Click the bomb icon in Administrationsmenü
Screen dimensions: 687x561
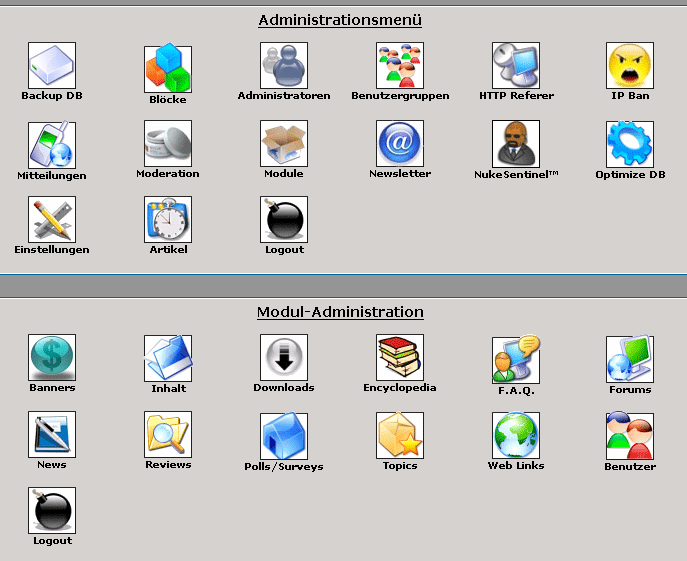[x=284, y=219]
